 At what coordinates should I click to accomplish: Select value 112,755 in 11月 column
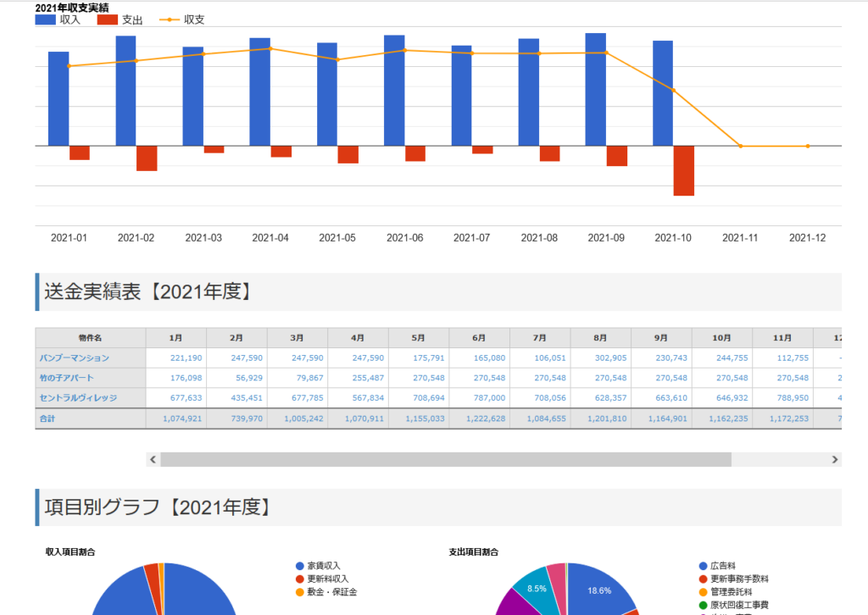[793, 357]
